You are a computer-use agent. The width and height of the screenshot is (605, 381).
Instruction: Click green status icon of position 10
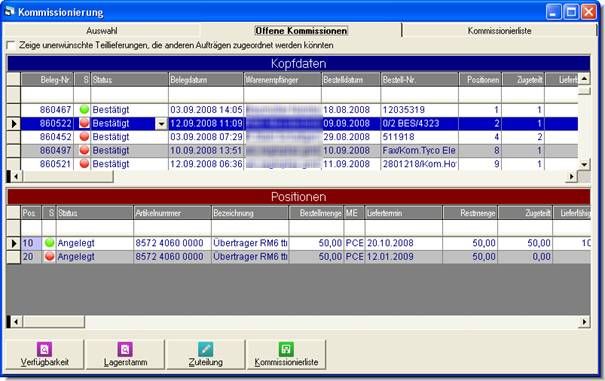click(x=49, y=243)
